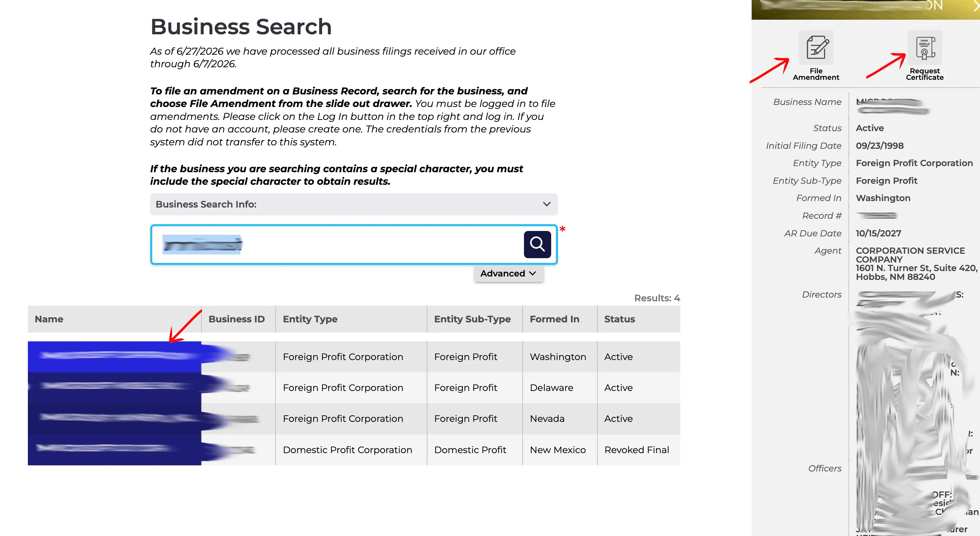Select the Delaware row's Formed In cell
Viewport: 980px width, 536px height.
(559, 388)
